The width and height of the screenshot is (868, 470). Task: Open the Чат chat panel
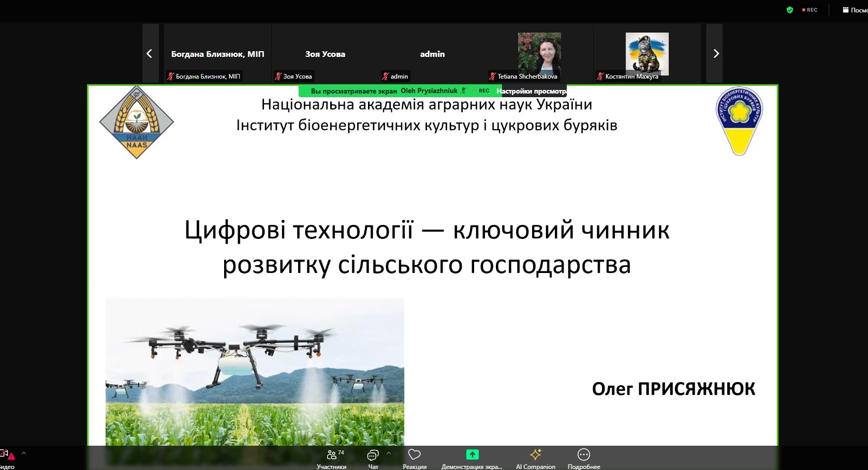tap(373, 458)
